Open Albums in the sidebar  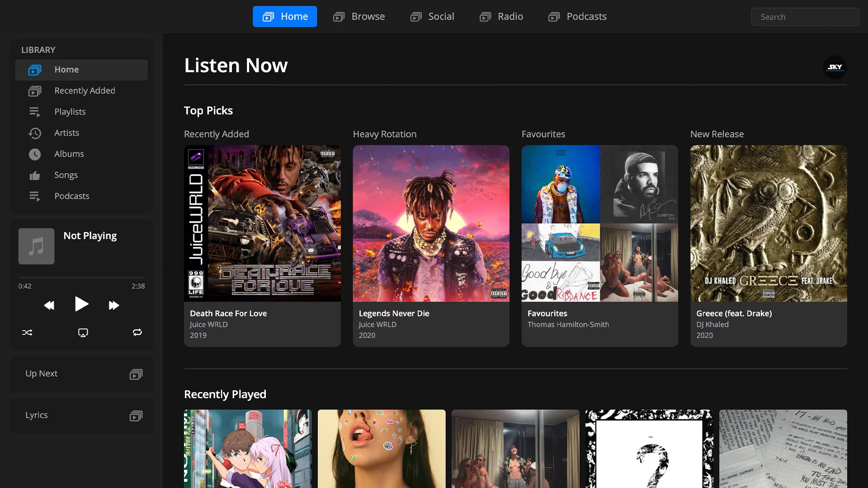[x=81, y=154]
